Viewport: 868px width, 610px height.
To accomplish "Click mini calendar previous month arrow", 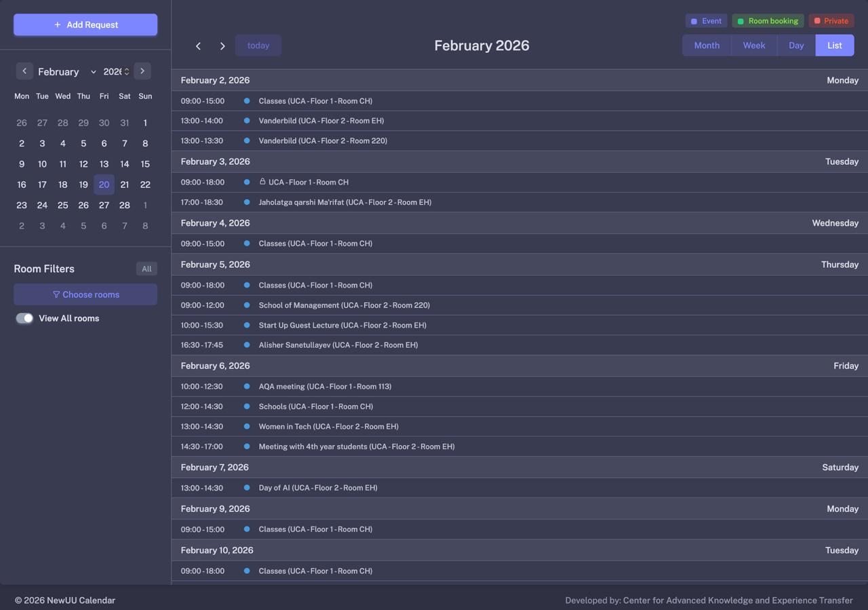I will [24, 71].
